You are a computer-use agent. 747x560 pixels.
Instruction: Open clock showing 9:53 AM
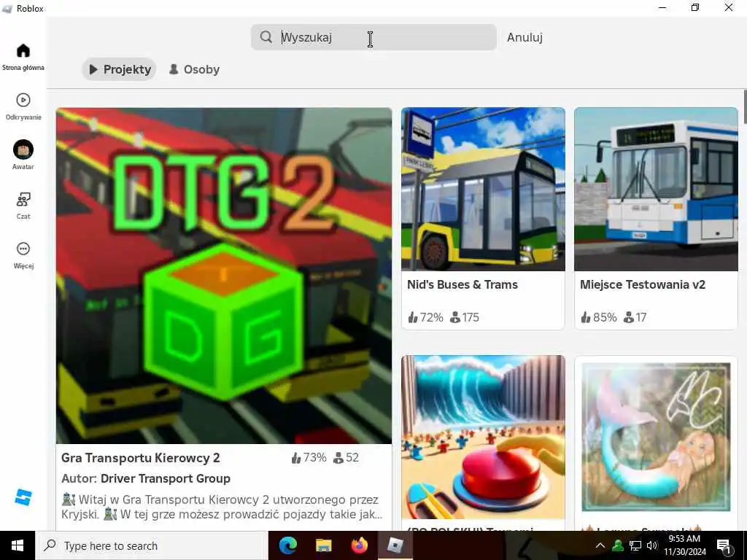tap(684, 545)
